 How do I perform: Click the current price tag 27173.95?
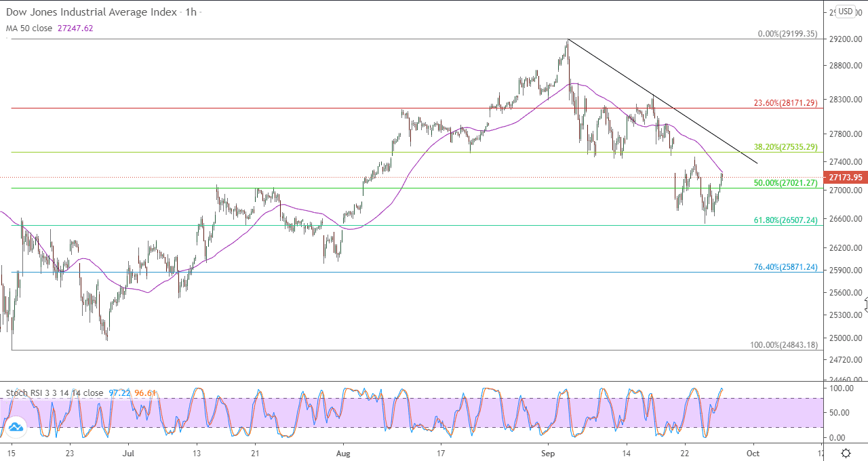[845, 178]
